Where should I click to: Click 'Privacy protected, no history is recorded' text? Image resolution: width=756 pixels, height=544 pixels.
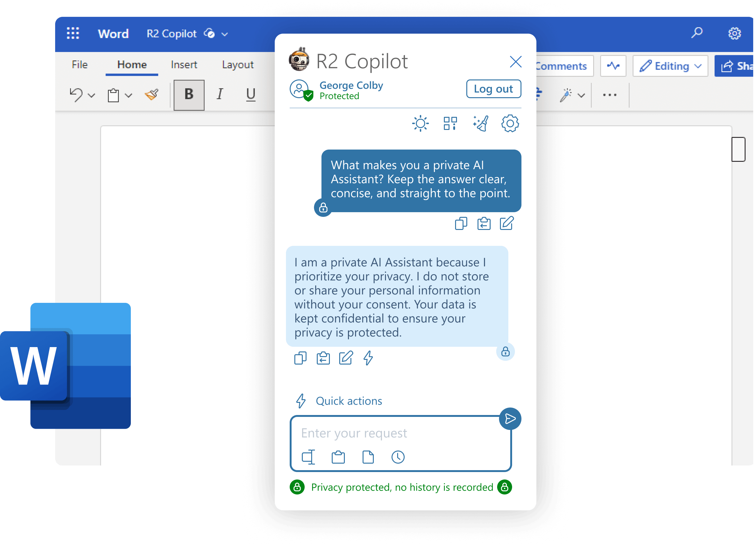tap(402, 487)
